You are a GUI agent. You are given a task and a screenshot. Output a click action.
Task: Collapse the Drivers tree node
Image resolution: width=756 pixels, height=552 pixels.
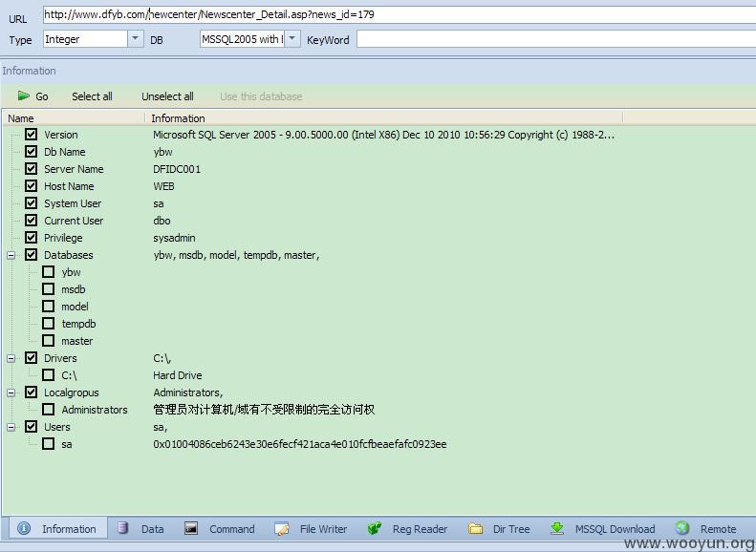(11, 358)
